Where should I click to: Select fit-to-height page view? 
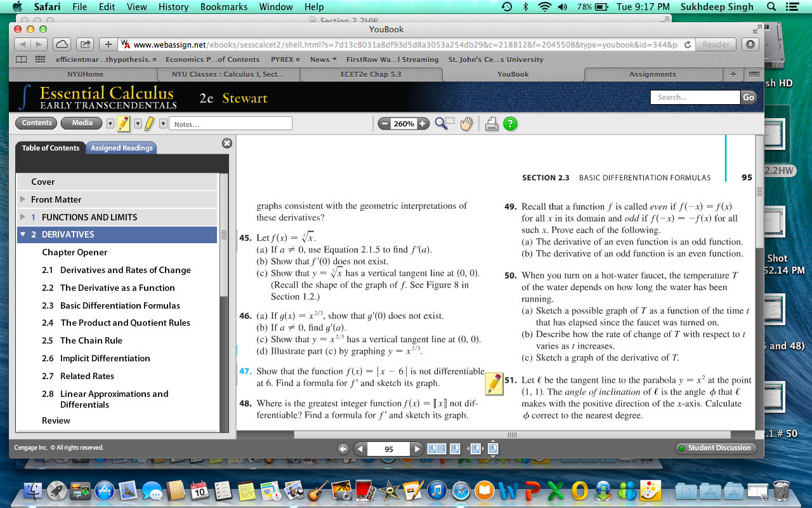493,449
